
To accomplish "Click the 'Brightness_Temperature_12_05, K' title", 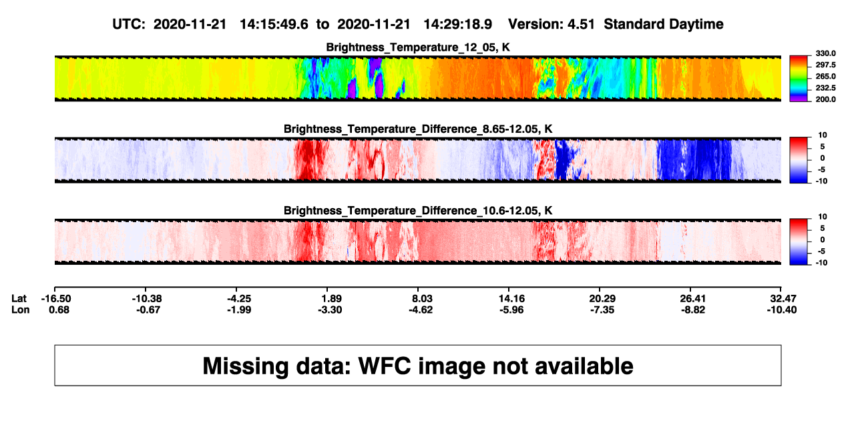I will click(x=418, y=47).
